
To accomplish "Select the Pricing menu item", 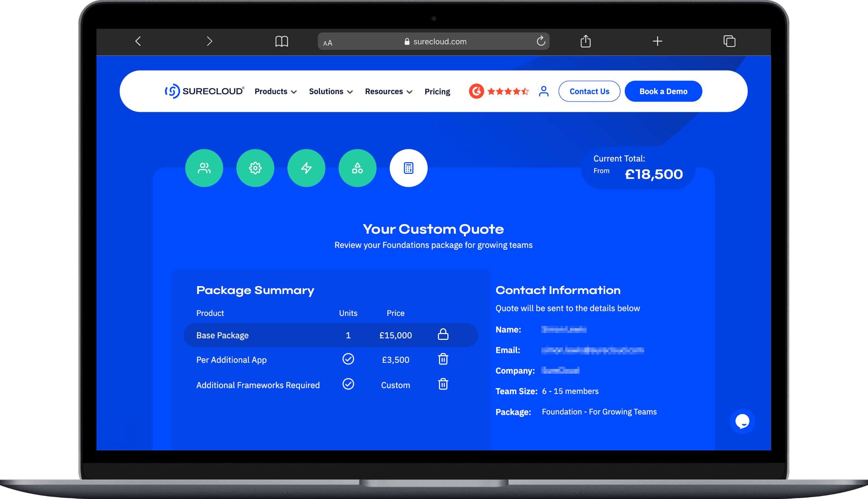I will coord(437,91).
